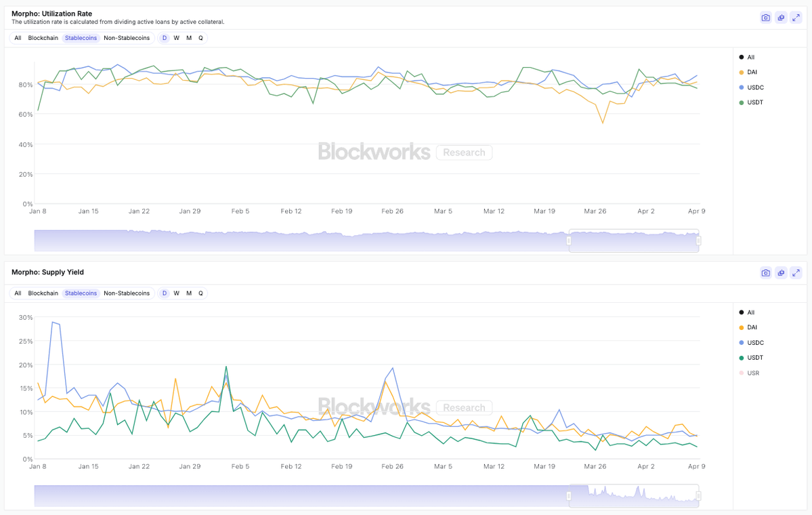The height and width of the screenshot is (515, 812).
Task: Take screenshot of Utilization Rate chart
Action: click(x=766, y=18)
